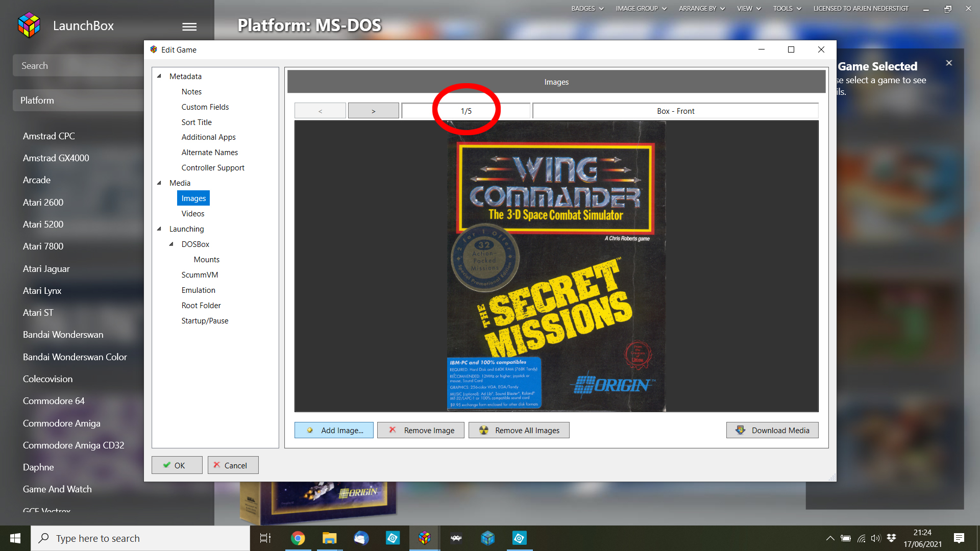Viewport: 980px width, 551px height.
Task: Open Task View in the taskbar
Action: [x=265, y=538]
